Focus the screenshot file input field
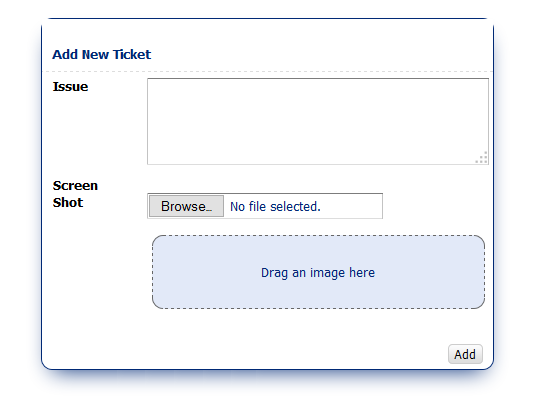Screen dimensions: 535x401 265,206
